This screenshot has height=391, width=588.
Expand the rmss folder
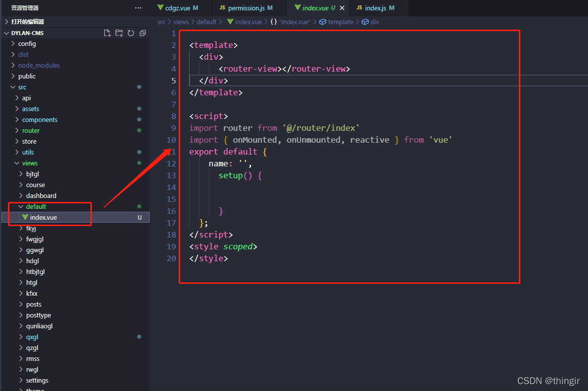point(76,359)
